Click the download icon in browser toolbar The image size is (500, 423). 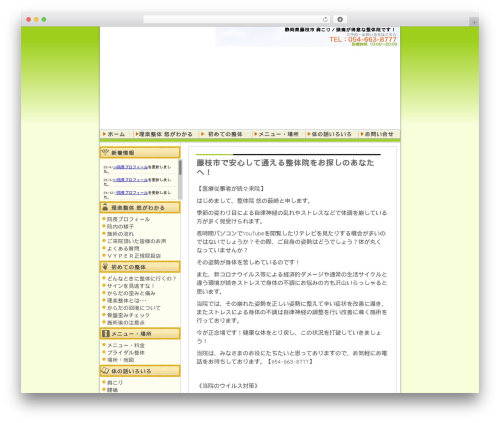click(340, 19)
